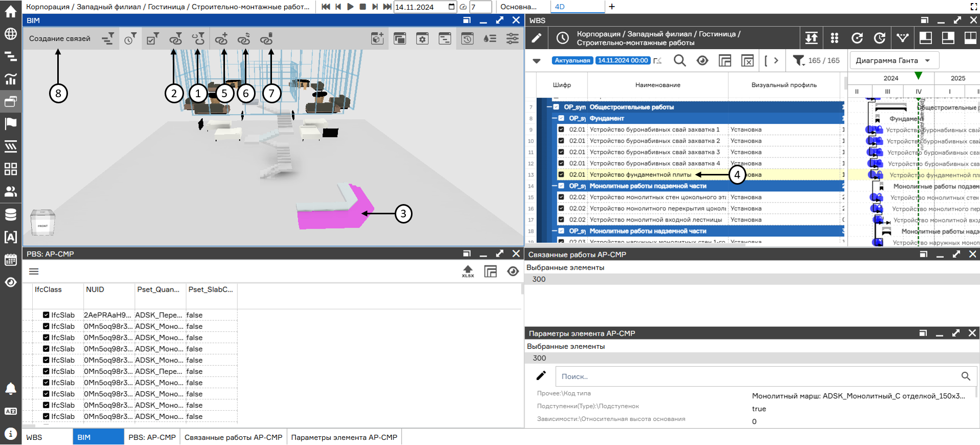The width and height of the screenshot is (980, 445).
Task: Toggle the eye icon in PBS panel
Action: [x=513, y=272]
